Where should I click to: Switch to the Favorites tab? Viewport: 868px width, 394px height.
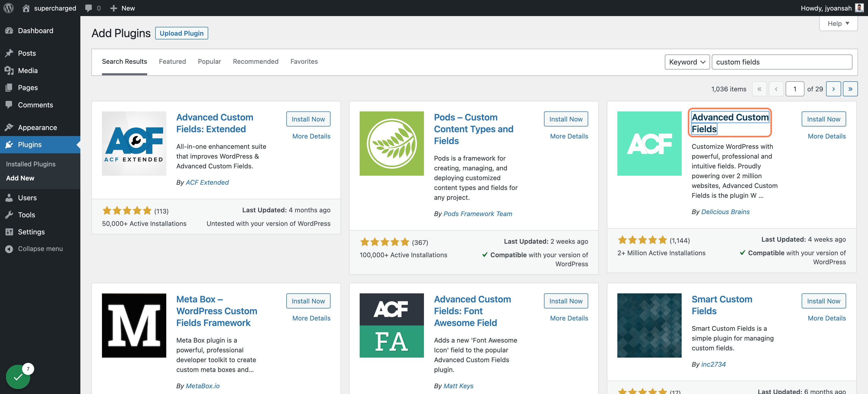[x=304, y=62]
